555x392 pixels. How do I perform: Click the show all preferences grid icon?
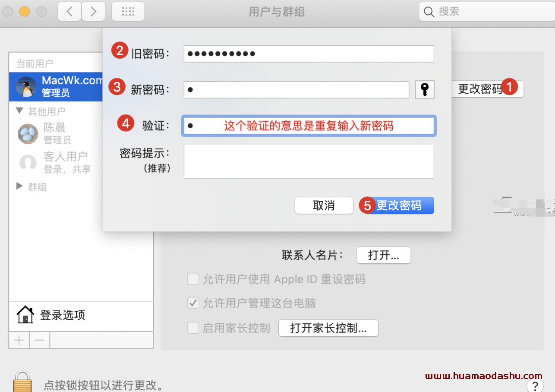point(128,12)
